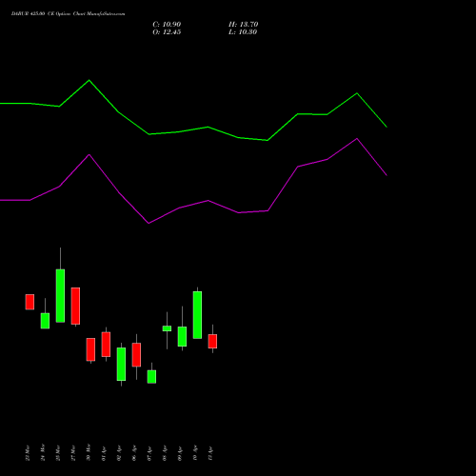Select the tall green 25 Mar candlestick

[x=60, y=295]
